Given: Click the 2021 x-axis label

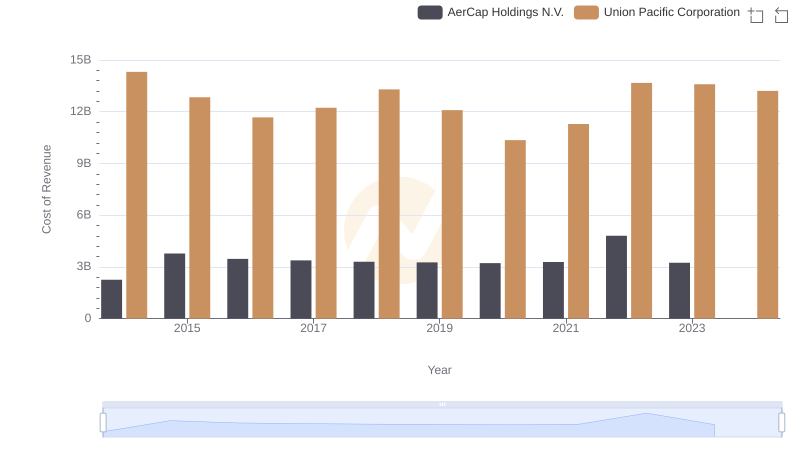Looking at the screenshot, I should tap(566, 328).
